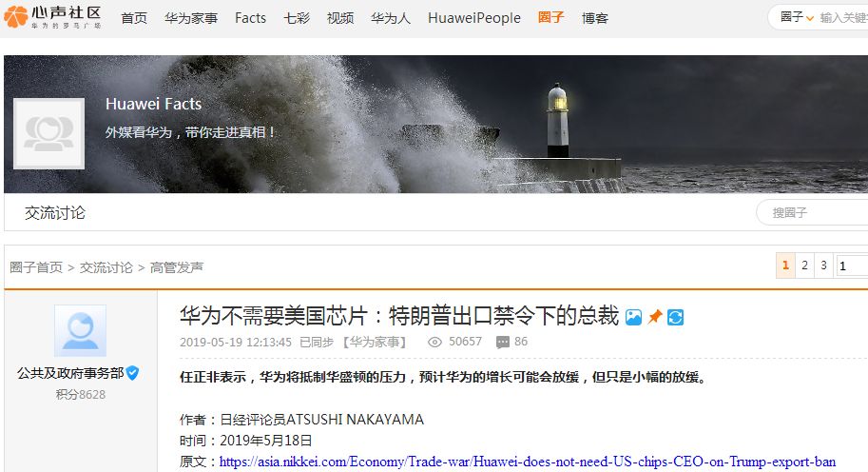Open the 博客 section
The image size is (868, 472).
594,18
